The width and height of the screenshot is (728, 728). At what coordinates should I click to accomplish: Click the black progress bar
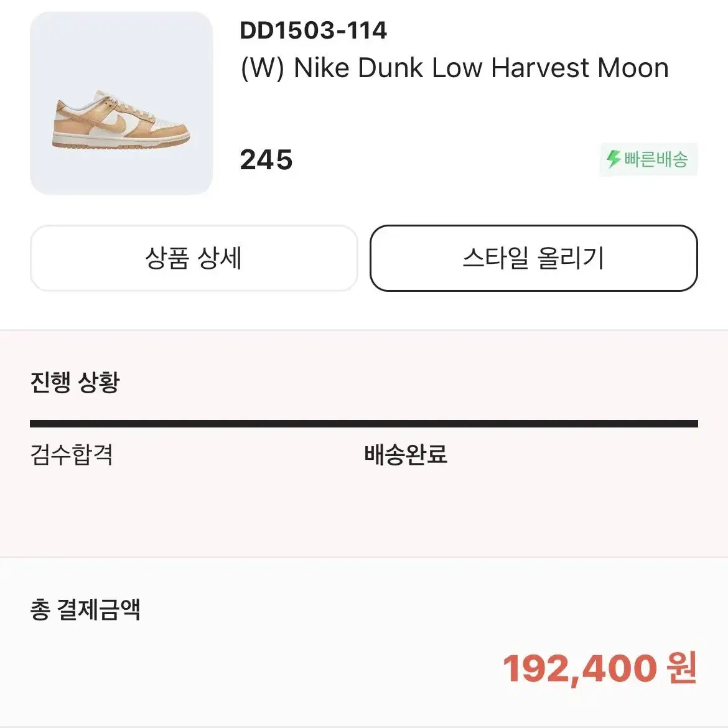pyautogui.click(x=364, y=424)
